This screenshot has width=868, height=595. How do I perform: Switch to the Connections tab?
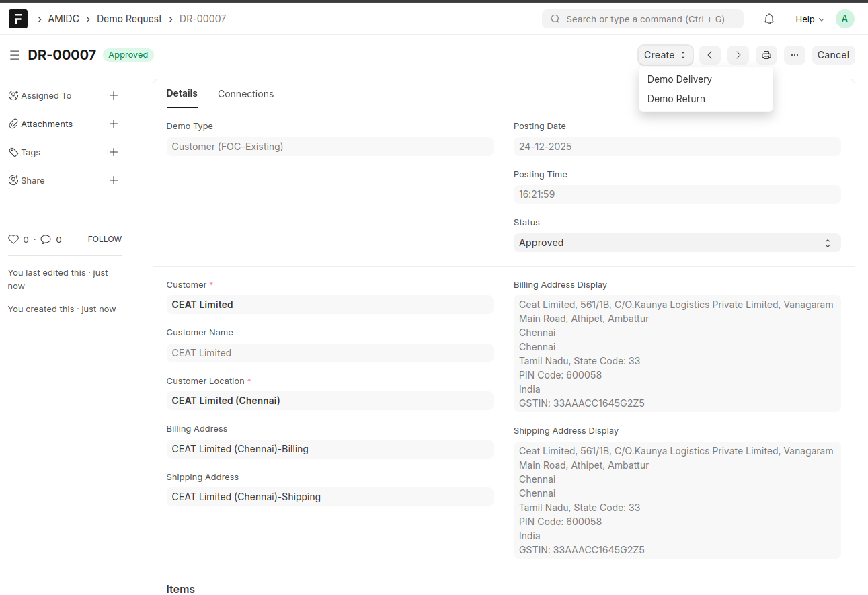(245, 94)
